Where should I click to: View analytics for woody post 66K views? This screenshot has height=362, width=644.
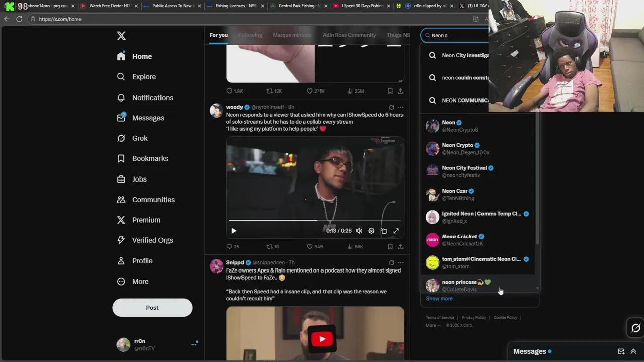click(355, 247)
